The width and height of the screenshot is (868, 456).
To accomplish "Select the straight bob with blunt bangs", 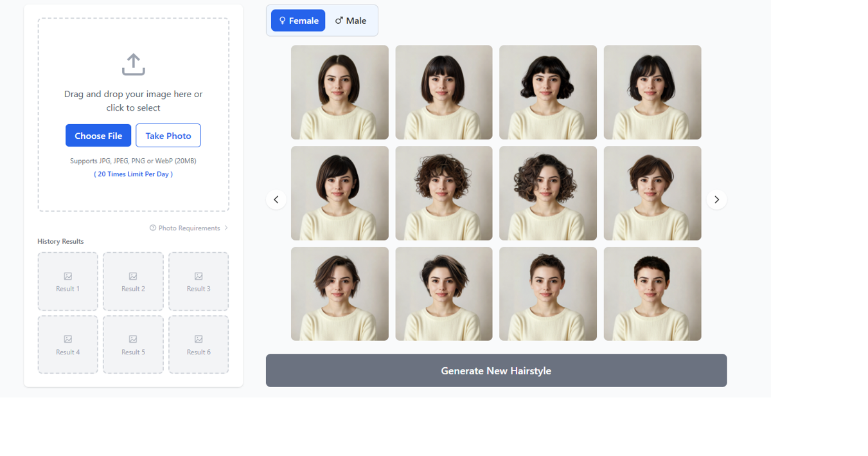I will tap(444, 92).
